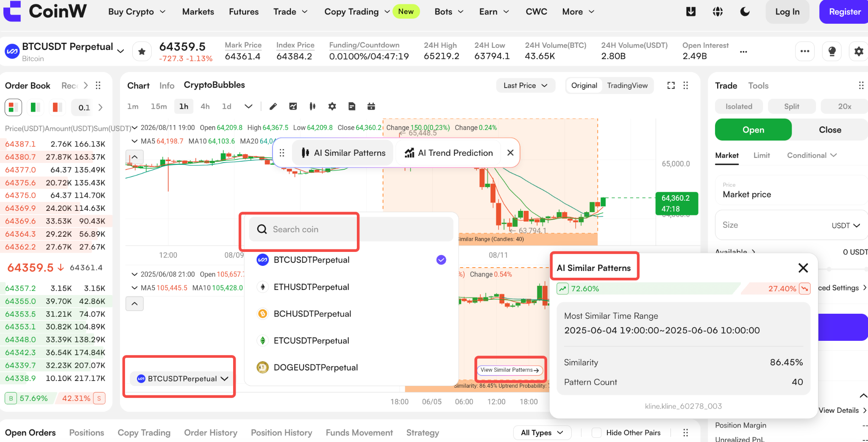
Task: Open Order Book layout grid icon
Action: pos(98,86)
